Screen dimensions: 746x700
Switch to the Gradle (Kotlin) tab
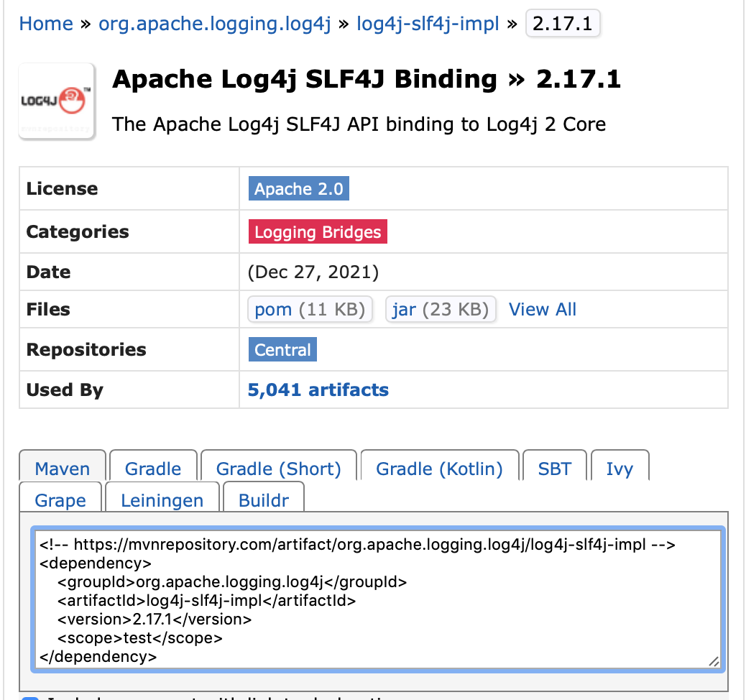pyautogui.click(x=440, y=466)
